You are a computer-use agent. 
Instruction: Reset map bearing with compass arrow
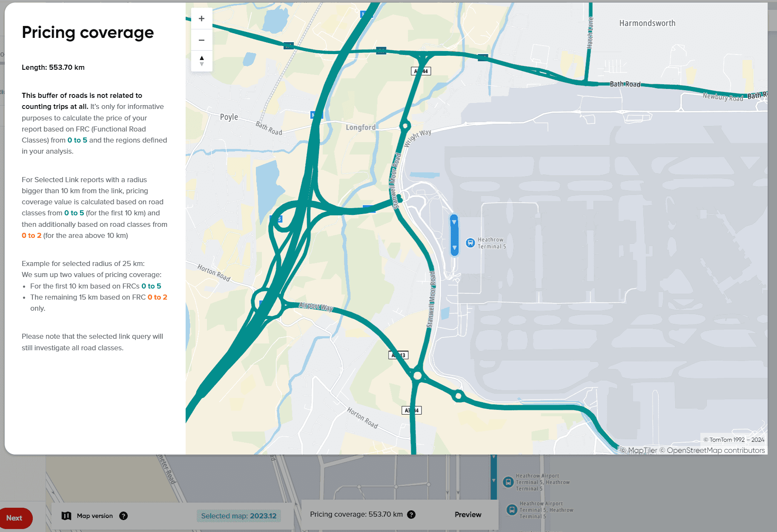pyautogui.click(x=202, y=61)
